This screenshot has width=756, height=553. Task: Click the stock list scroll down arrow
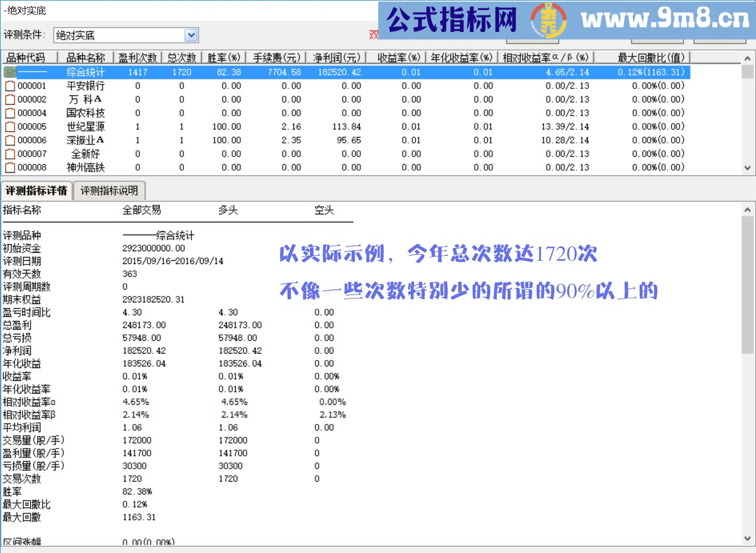[747, 168]
